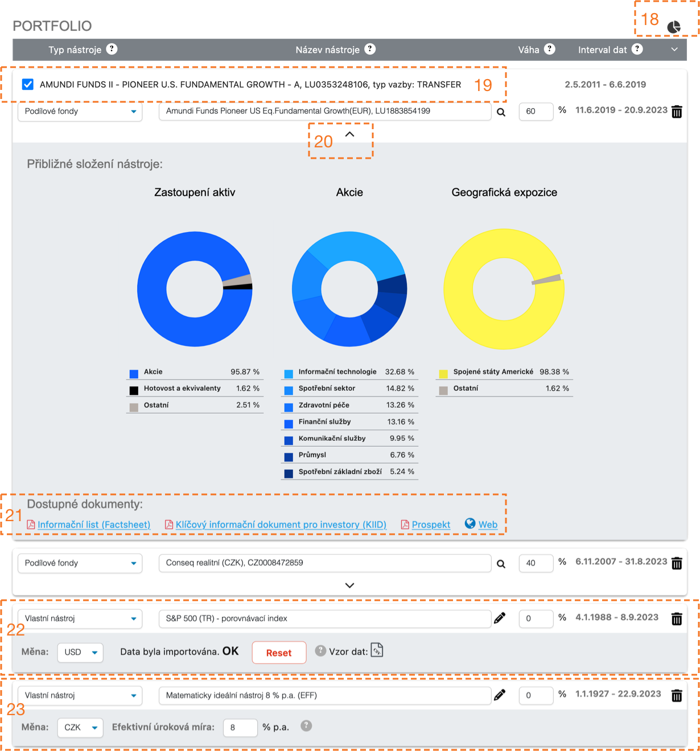Click the Hotovost a ekvivalenty black swatch

134,390
